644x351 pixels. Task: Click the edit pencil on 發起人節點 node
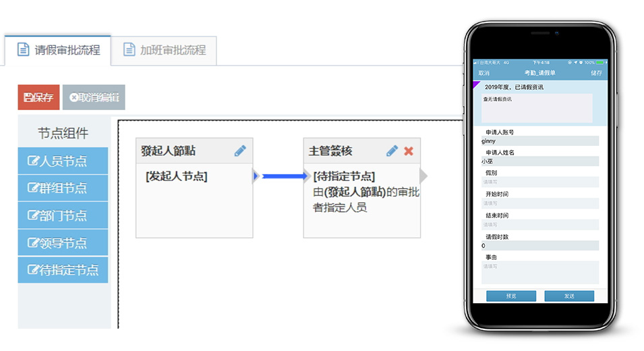coord(240,151)
